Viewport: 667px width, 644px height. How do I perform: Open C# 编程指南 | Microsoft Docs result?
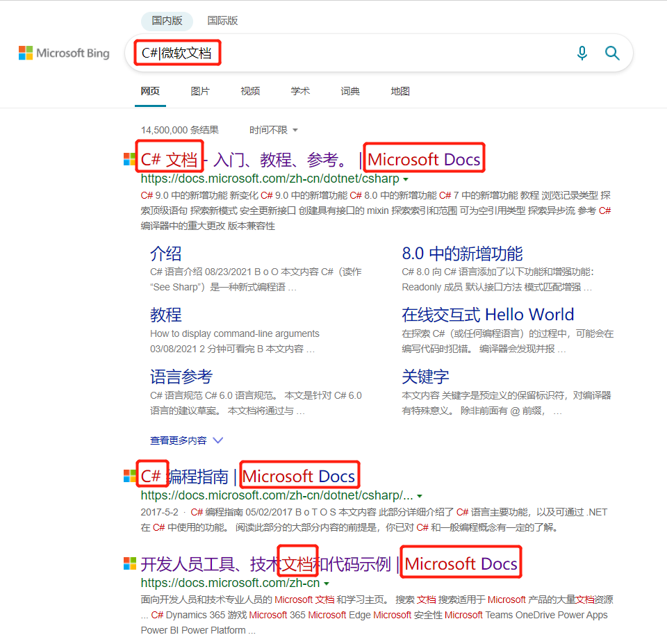[x=248, y=477]
